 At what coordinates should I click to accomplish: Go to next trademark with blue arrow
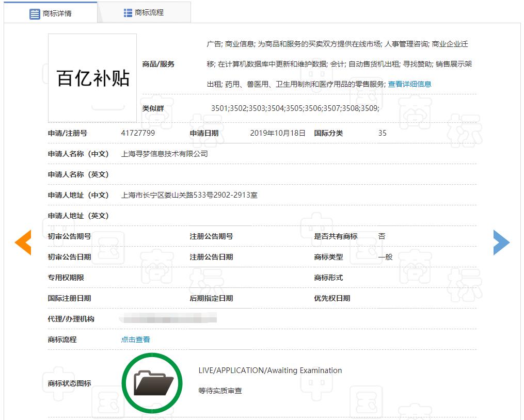point(501,242)
